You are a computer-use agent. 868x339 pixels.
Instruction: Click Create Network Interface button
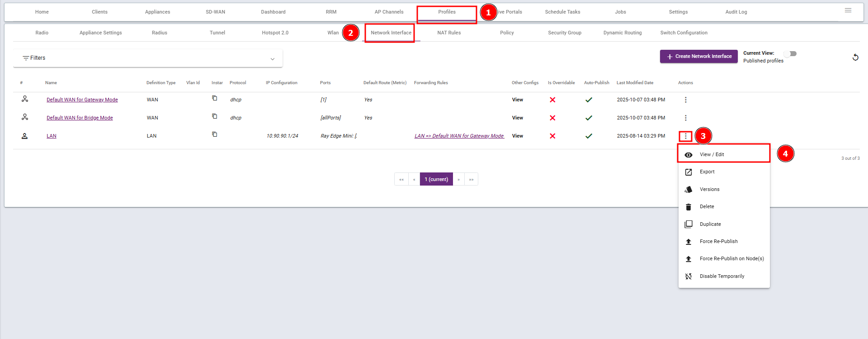698,57
